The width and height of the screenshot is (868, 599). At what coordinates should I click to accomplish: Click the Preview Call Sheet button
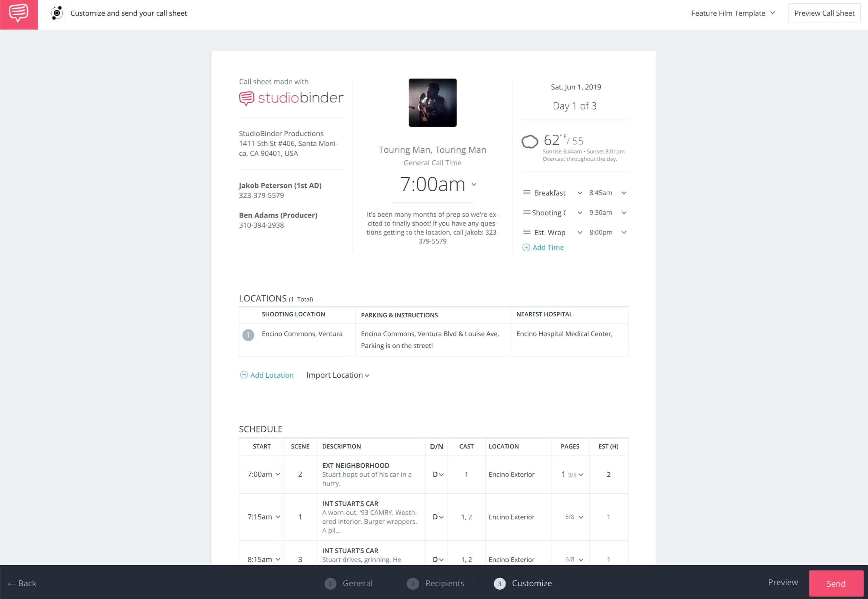[x=824, y=13]
